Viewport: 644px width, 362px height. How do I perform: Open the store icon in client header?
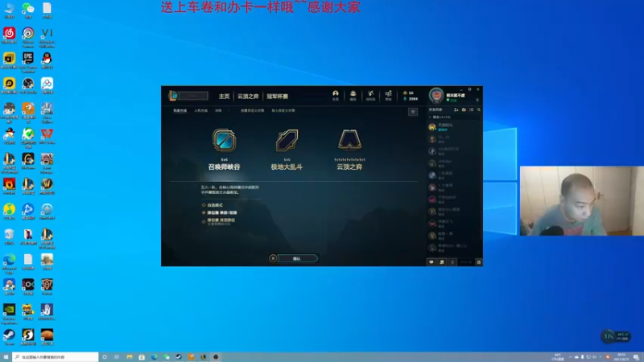click(x=388, y=95)
